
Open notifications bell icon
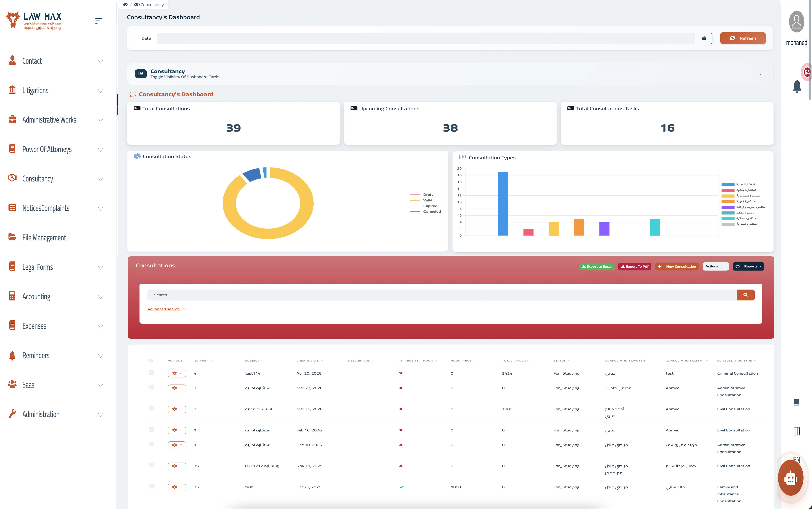(797, 87)
